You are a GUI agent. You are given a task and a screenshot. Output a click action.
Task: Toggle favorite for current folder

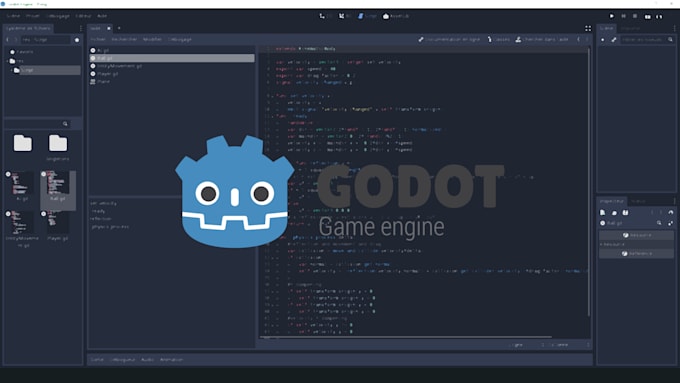(x=77, y=40)
